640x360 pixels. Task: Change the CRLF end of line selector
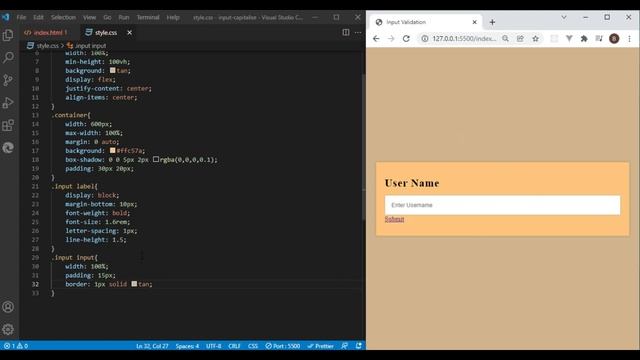point(234,346)
